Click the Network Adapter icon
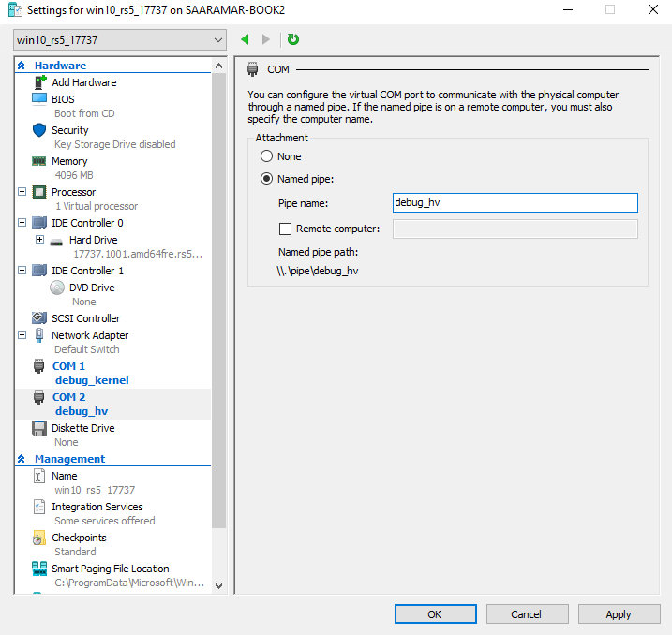This screenshot has width=672, height=635. coord(39,335)
